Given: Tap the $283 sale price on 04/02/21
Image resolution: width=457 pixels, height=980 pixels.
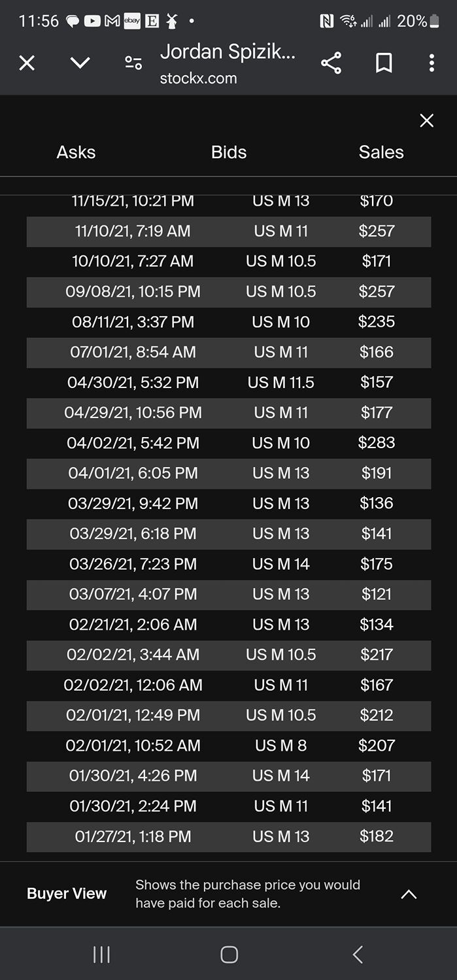Looking at the screenshot, I should tap(377, 443).
